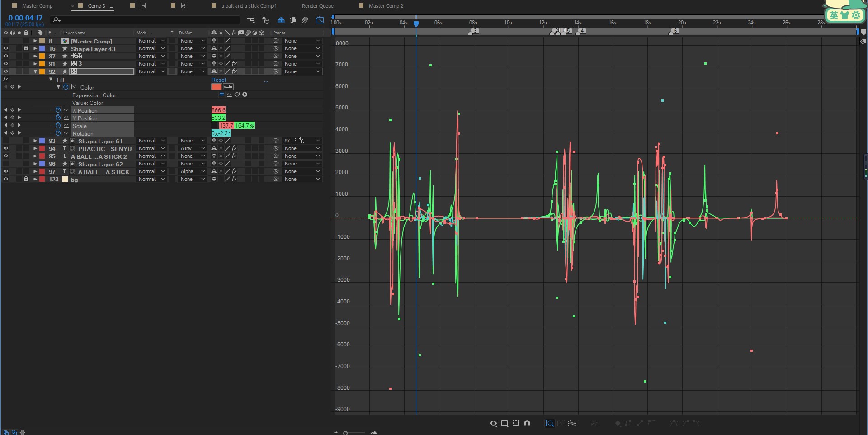Switch to Master Comp 2 tab
The width and height of the screenshot is (868, 435).
(386, 6)
